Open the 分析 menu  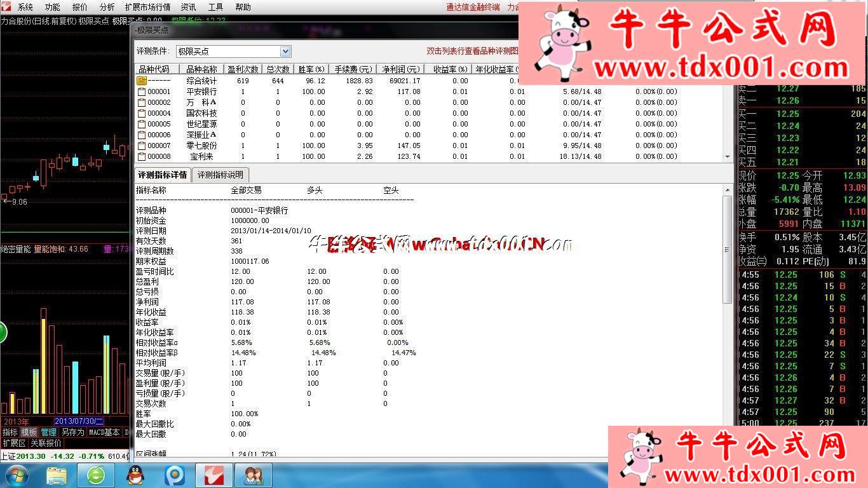pos(107,7)
